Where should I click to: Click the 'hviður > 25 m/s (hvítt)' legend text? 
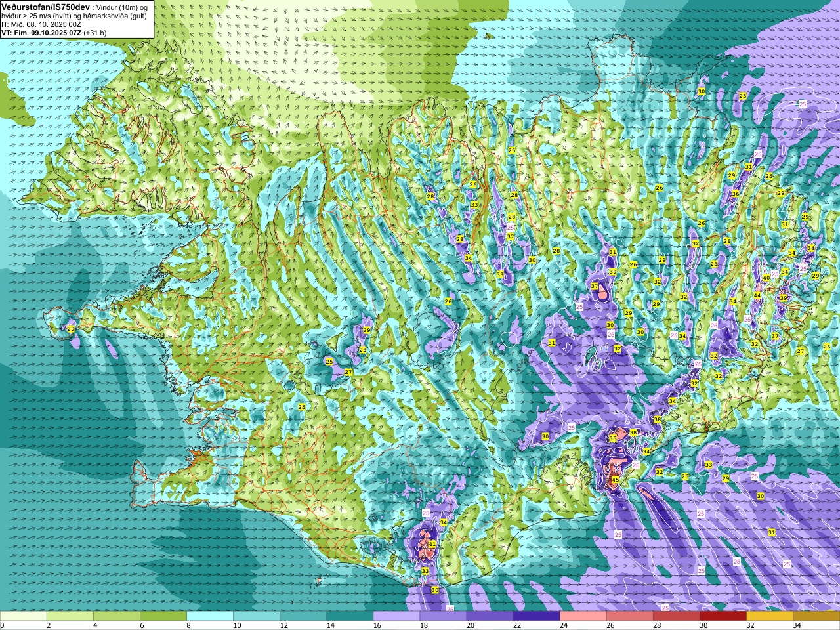pos(37,15)
